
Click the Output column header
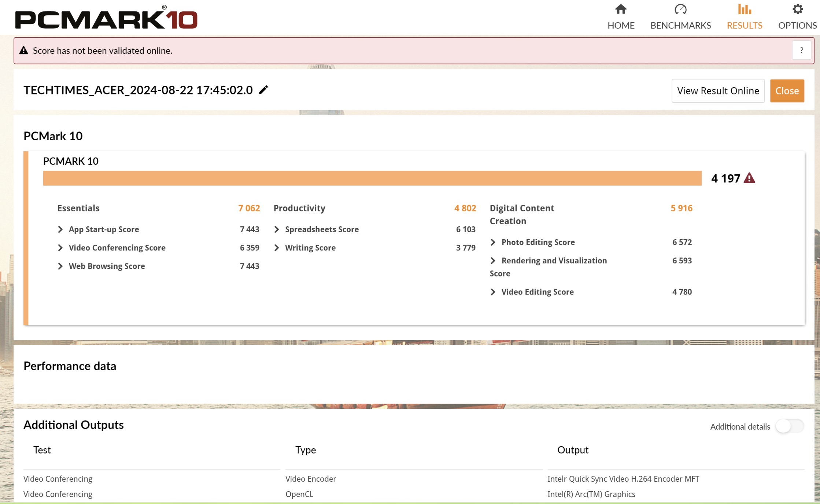[x=573, y=450]
